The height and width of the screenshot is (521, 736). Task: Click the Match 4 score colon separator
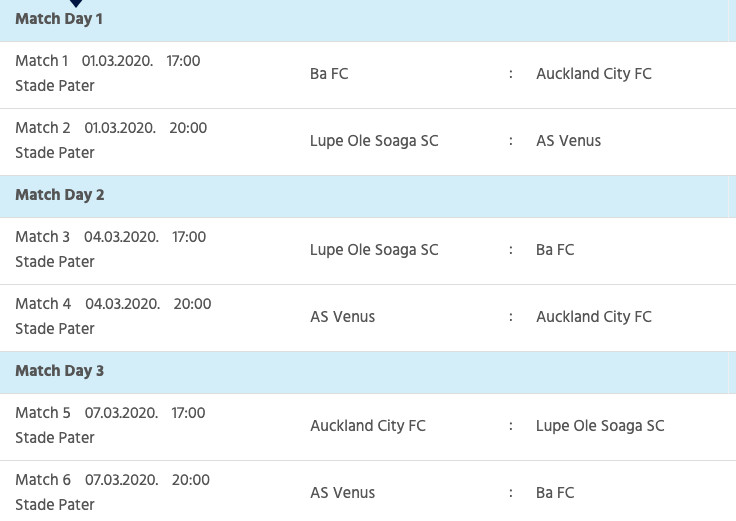[x=510, y=317]
